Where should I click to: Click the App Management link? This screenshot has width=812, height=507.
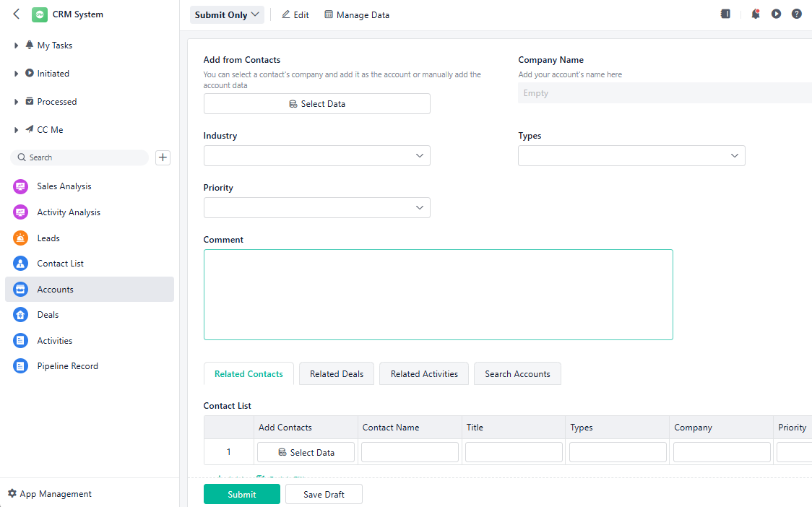click(56, 493)
